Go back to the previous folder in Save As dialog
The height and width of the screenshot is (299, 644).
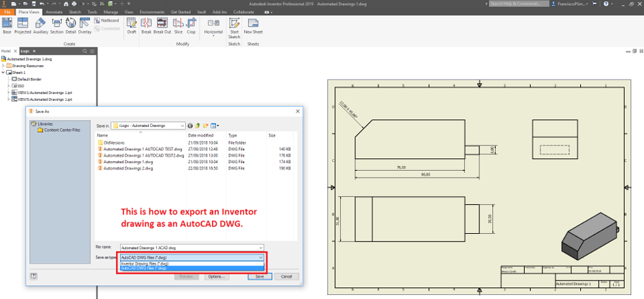coord(190,125)
